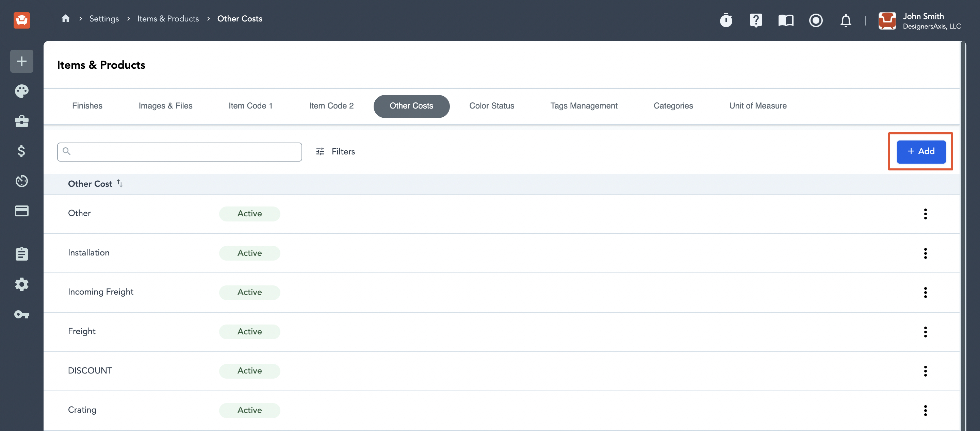Open the dollar sign icon in sidebar
980x431 pixels.
click(x=22, y=151)
